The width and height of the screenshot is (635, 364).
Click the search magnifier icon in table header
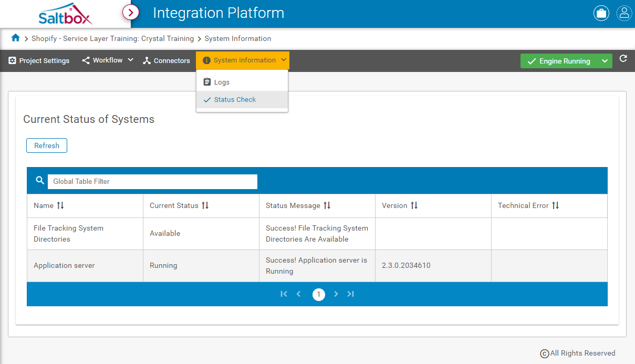[x=40, y=181]
